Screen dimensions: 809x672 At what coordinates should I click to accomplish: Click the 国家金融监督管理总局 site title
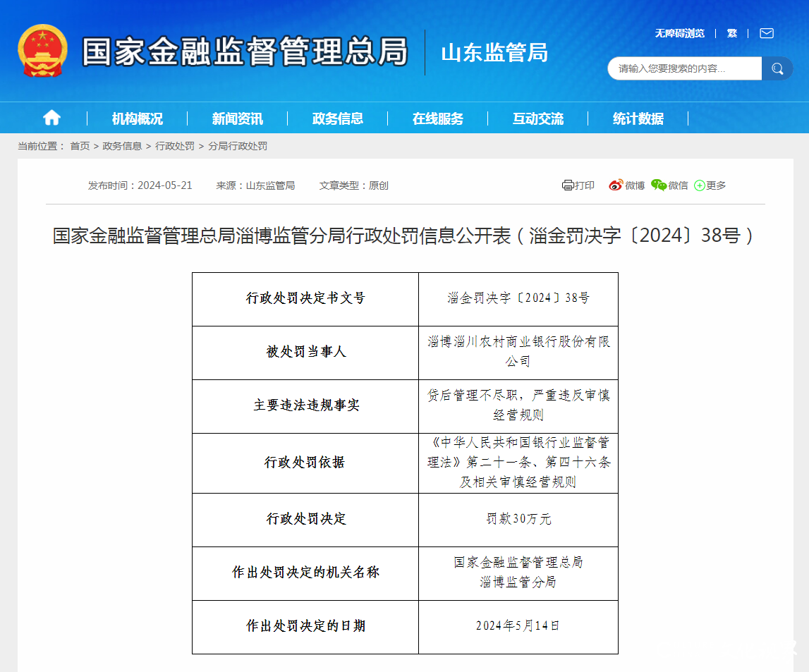click(x=245, y=51)
